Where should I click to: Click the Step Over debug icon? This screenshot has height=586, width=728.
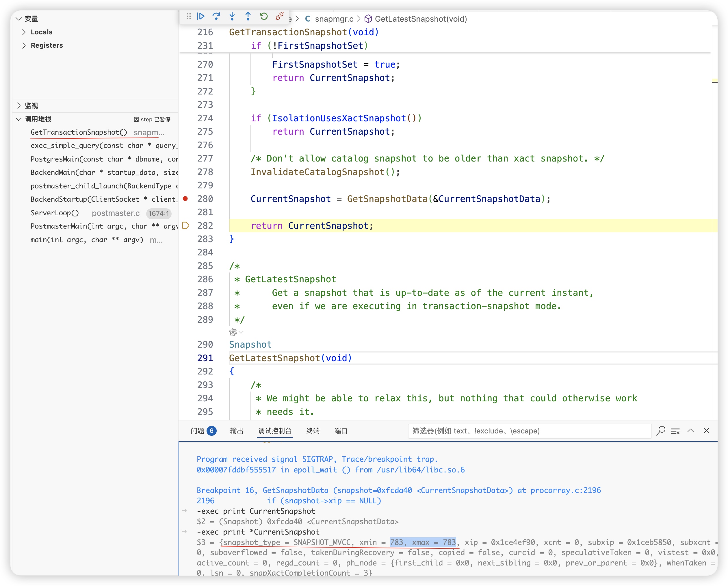coord(216,16)
